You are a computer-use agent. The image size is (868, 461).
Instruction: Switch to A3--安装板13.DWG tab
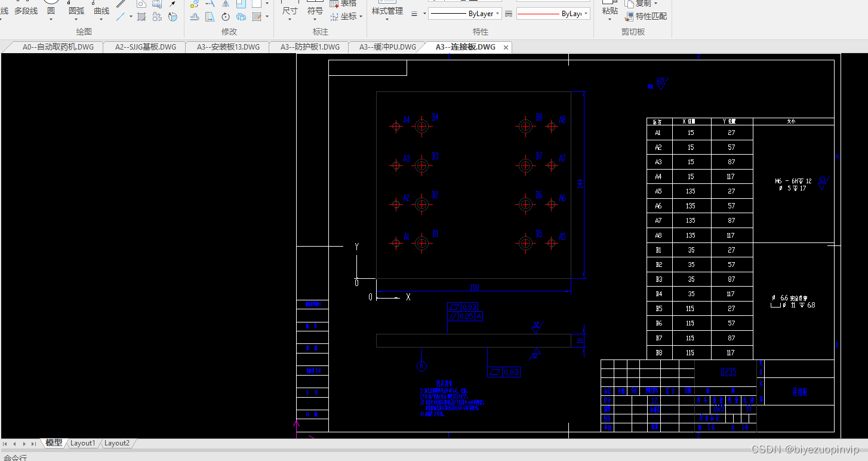pyautogui.click(x=228, y=47)
